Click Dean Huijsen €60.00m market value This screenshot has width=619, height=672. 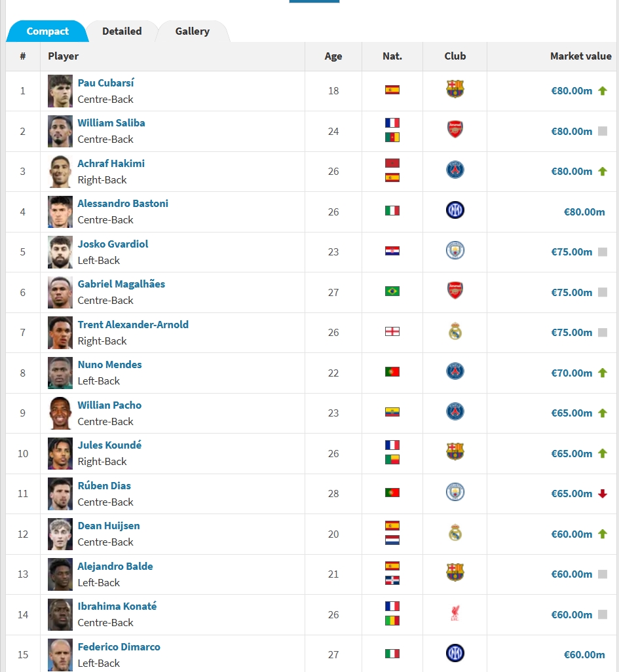tap(571, 534)
